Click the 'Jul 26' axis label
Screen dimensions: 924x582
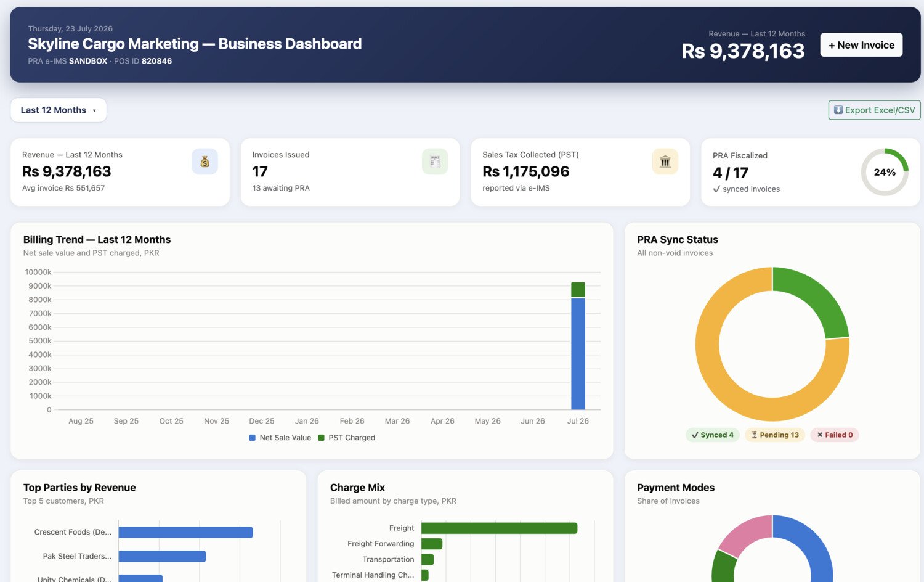[x=578, y=421]
